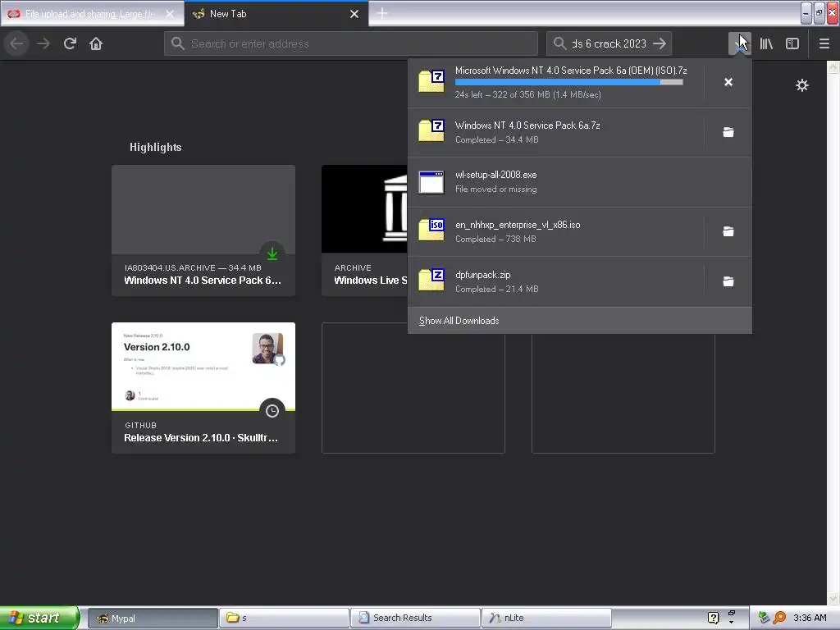Open GitHub Release Version 2.10.0 highlight card
Image resolution: width=840 pixels, height=630 pixels.
pos(203,388)
